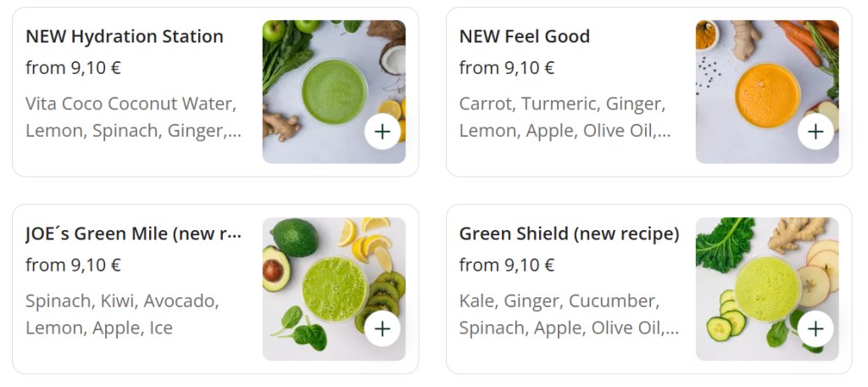Add Green Shield with plus icon
This screenshot has width=868, height=387.
tap(815, 328)
